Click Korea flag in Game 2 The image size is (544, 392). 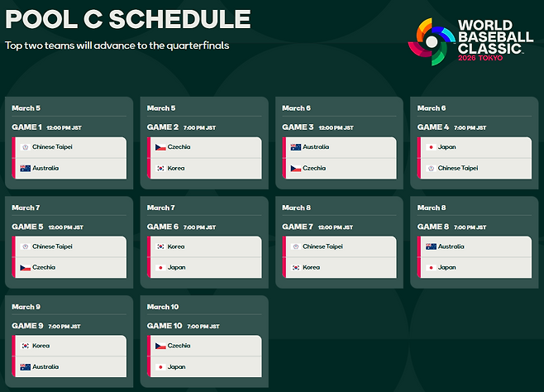pos(160,168)
